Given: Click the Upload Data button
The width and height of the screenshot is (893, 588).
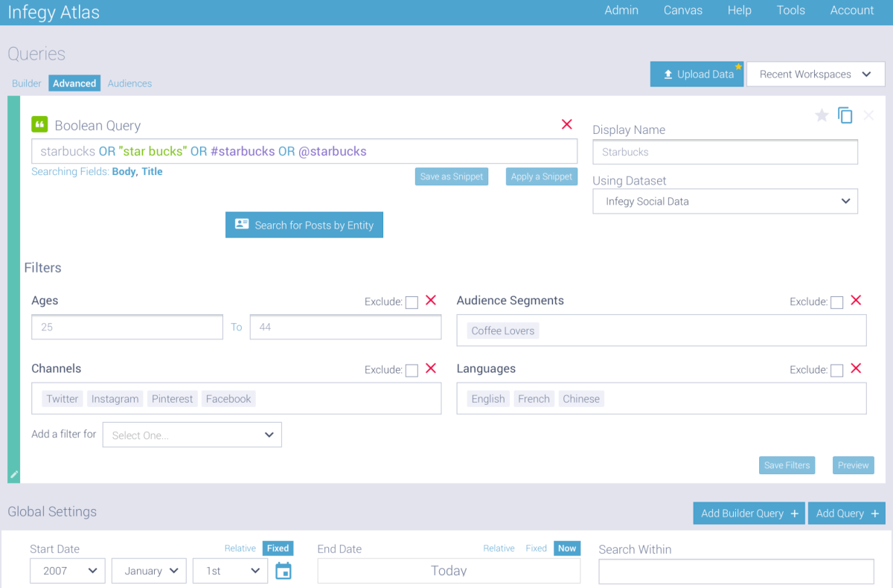Looking at the screenshot, I should [x=697, y=74].
